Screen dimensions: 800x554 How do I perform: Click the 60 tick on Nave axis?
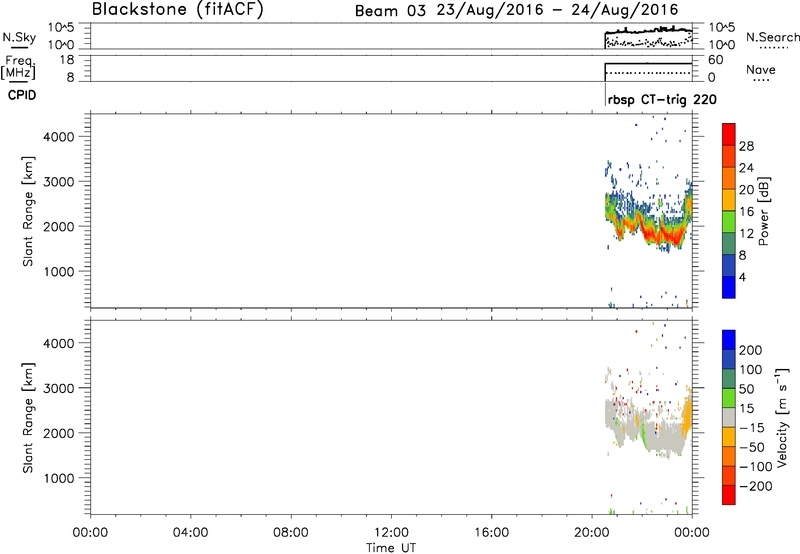[x=715, y=60]
